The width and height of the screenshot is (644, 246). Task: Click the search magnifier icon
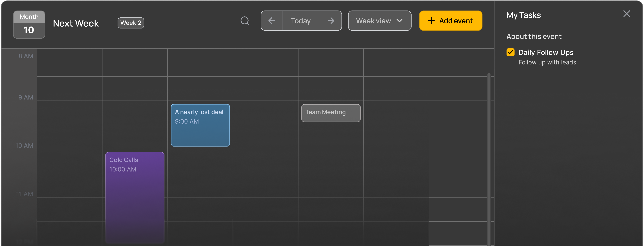[245, 21]
